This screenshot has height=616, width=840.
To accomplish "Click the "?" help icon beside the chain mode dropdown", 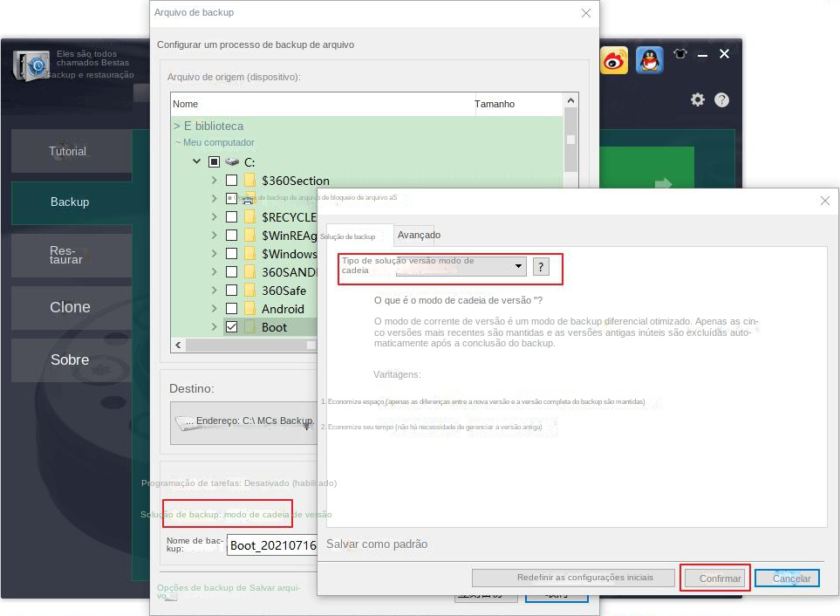I will point(542,268).
